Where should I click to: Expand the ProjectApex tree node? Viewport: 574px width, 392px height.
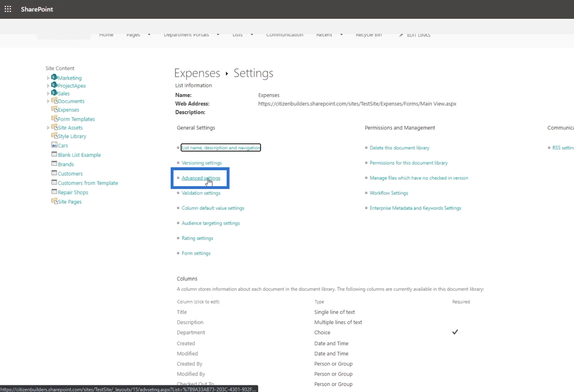48,86
